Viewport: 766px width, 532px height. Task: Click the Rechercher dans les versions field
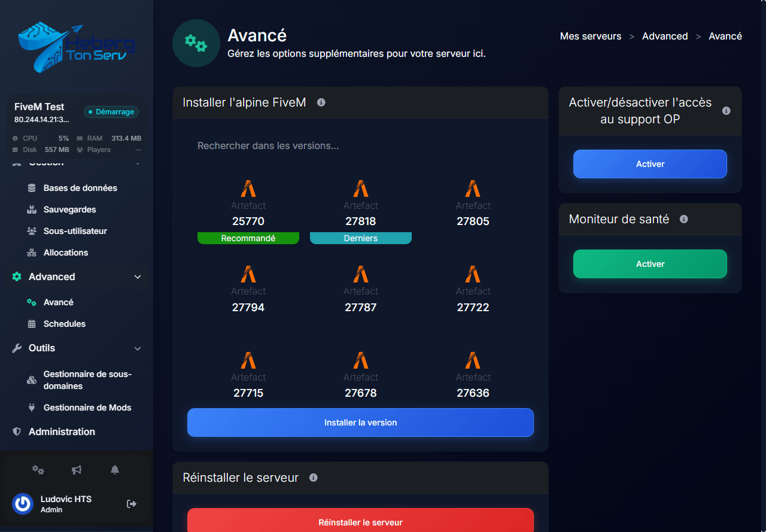(360, 146)
